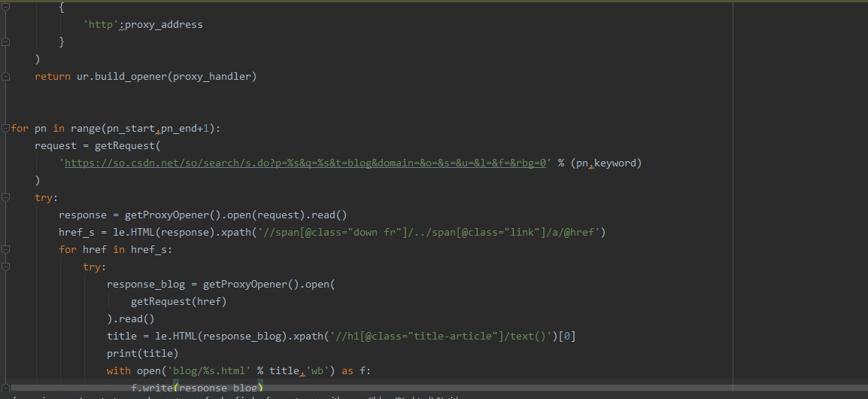Click 'pn_start' inside the range call
The height and width of the screenshot is (399, 868).
pyautogui.click(x=131, y=129)
